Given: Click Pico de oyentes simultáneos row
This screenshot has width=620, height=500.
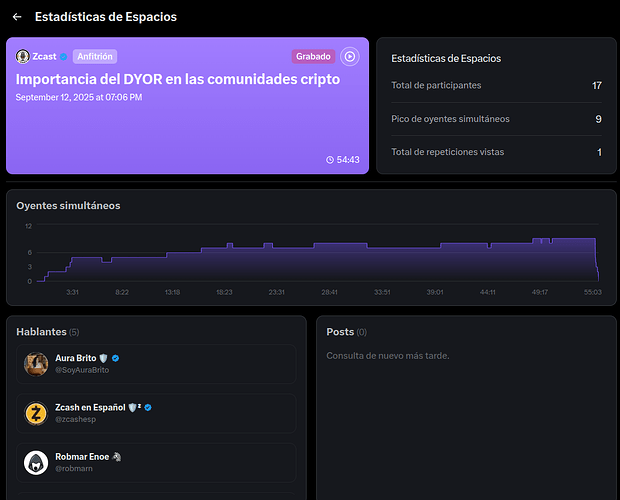Looking at the screenshot, I should click(x=496, y=119).
